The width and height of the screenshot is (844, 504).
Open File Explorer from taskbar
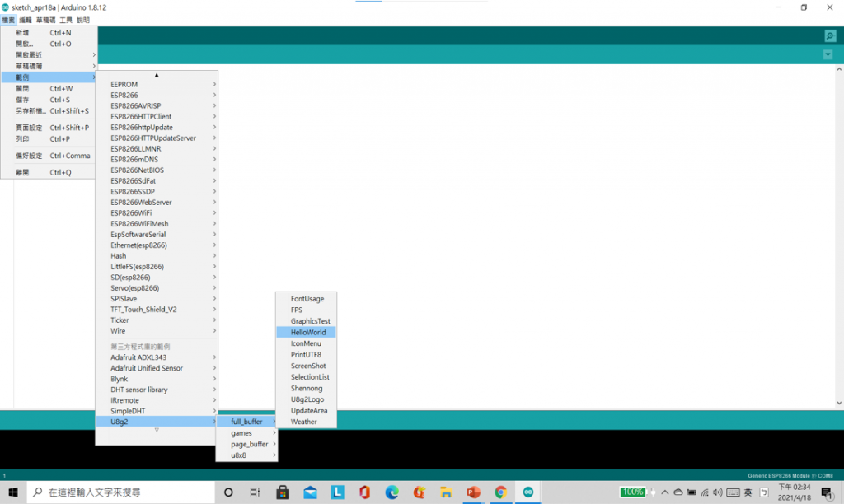(x=446, y=492)
